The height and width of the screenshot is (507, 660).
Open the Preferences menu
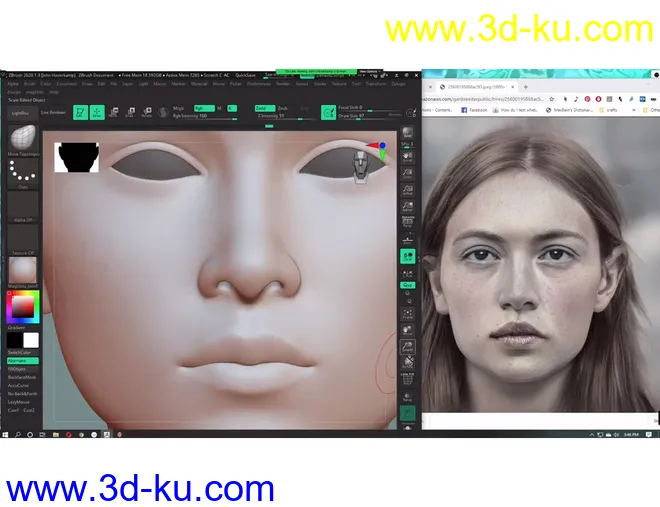(259, 84)
